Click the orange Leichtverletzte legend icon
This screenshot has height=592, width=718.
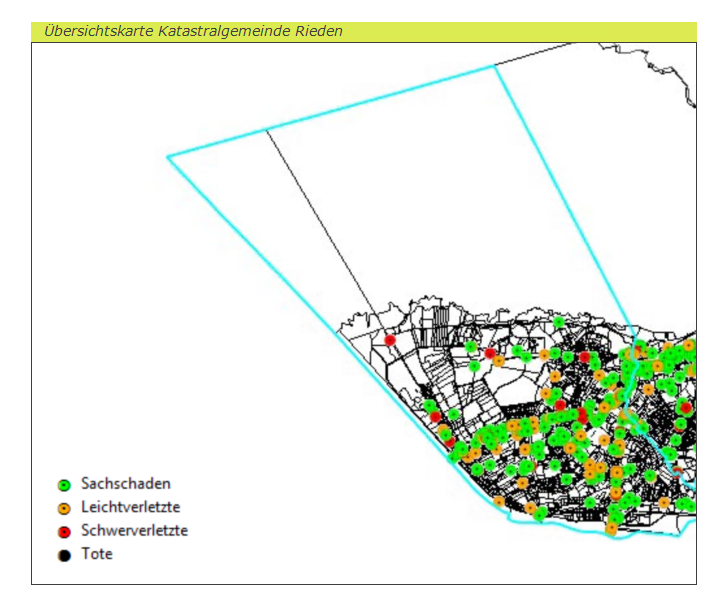tap(65, 508)
